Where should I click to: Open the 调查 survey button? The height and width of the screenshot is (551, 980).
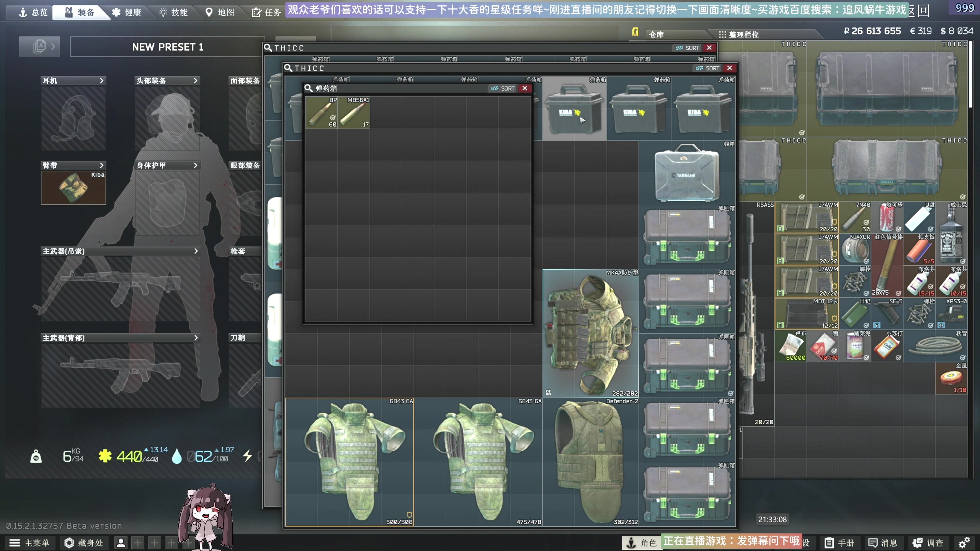click(928, 543)
